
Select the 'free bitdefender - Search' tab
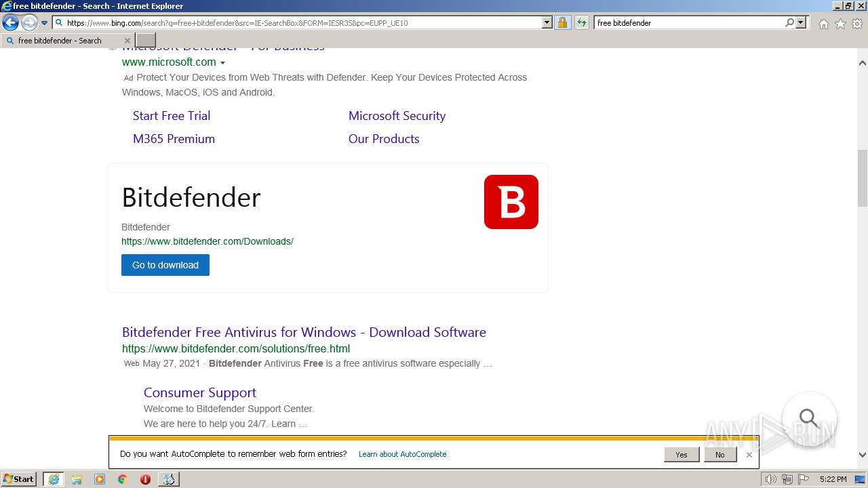click(x=66, y=41)
